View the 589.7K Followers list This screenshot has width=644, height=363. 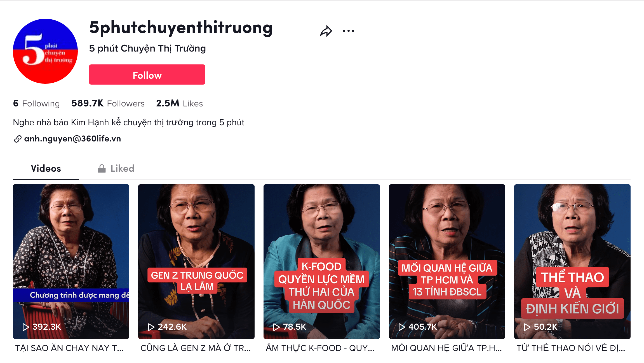point(108,103)
